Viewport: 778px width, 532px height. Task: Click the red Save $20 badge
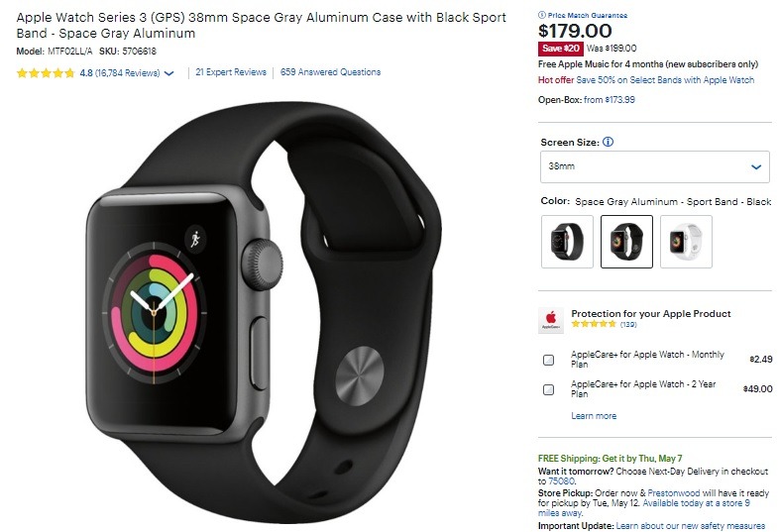(561, 49)
